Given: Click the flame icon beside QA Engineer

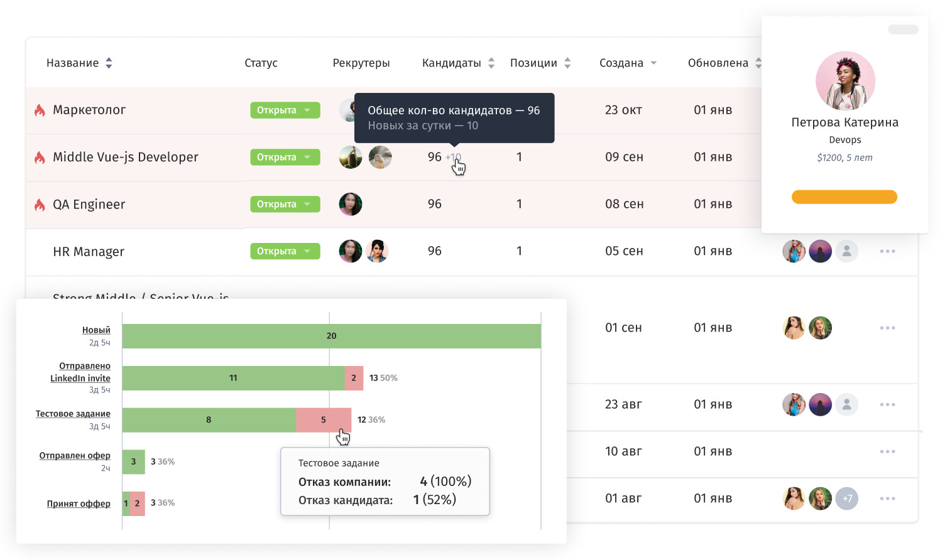Looking at the screenshot, I should [x=40, y=205].
